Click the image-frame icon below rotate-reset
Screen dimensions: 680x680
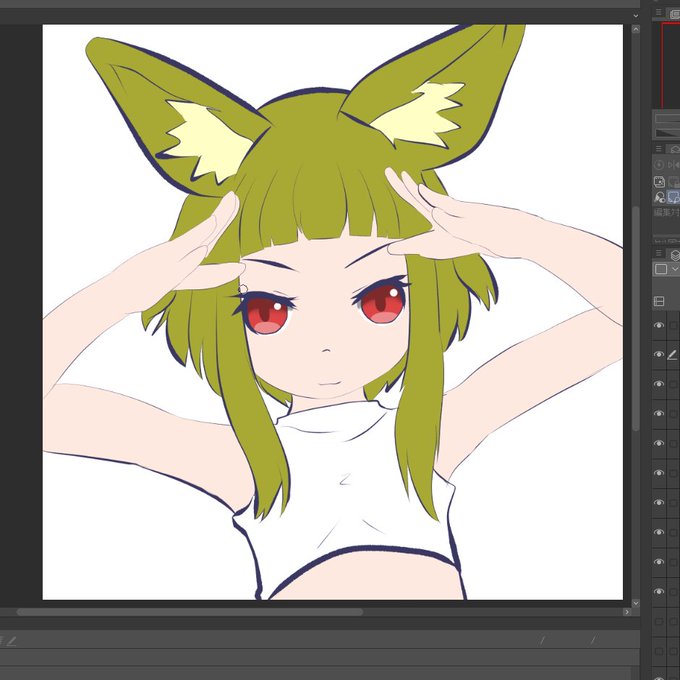coord(659,182)
